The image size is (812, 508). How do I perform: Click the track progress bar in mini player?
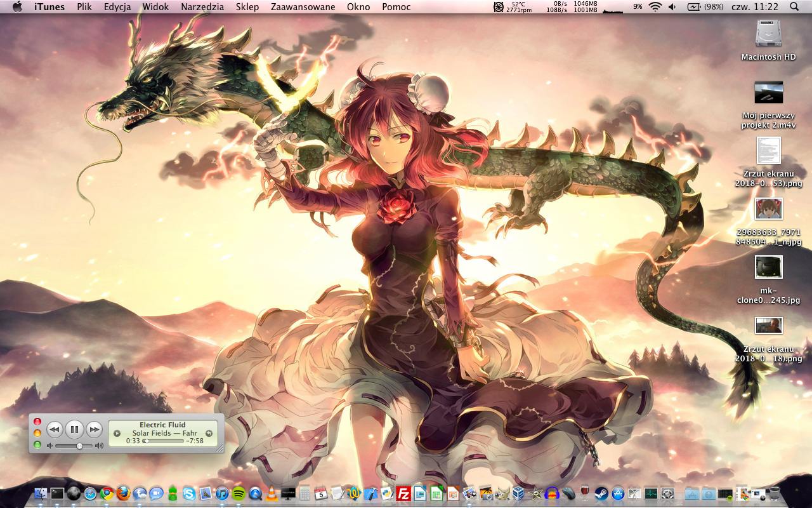164,441
